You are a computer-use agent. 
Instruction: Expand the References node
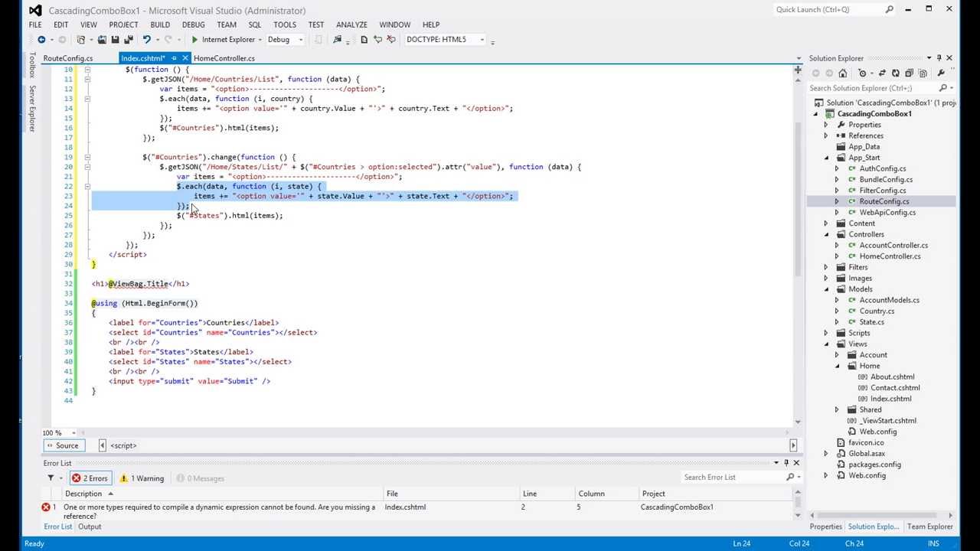(x=826, y=135)
